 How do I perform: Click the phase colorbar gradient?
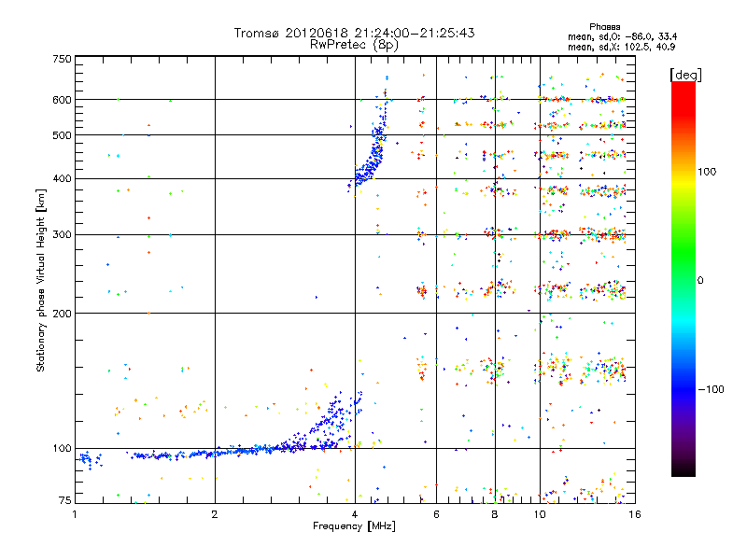(x=684, y=279)
